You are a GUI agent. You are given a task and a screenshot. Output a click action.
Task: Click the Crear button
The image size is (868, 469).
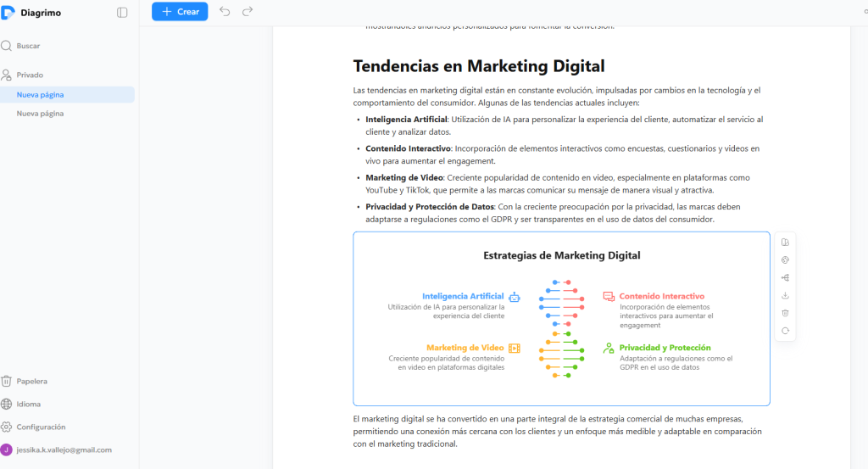click(x=180, y=12)
